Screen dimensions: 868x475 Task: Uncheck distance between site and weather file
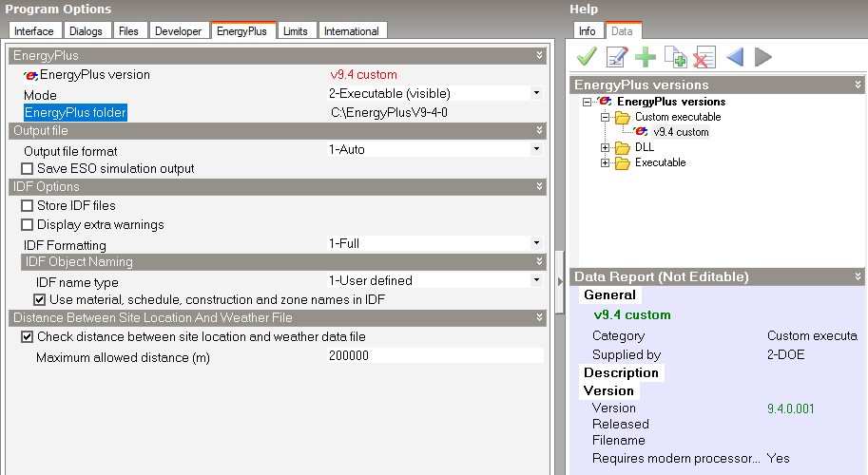(28, 337)
